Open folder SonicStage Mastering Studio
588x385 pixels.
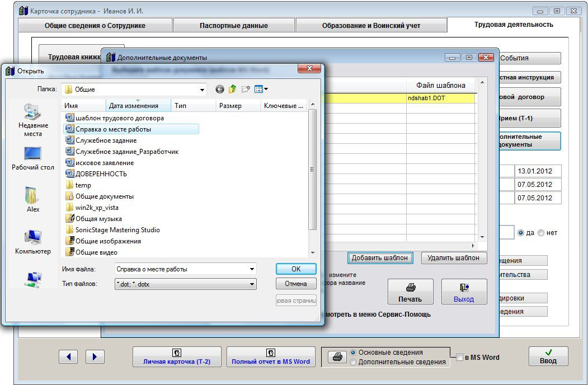(113, 229)
